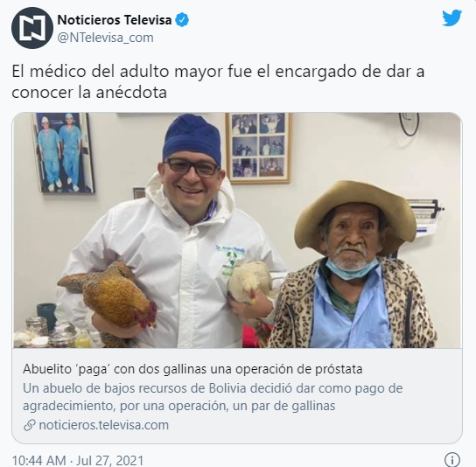The height and width of the screenshot is (467, 476).
Task: Click the man's tan hat
Action: click(354, 213)
